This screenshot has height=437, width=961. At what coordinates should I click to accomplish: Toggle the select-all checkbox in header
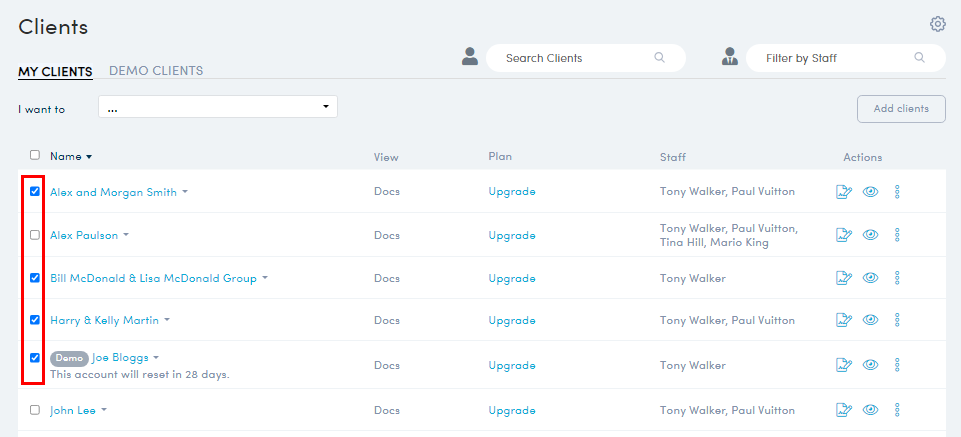(x=35, y=155)
